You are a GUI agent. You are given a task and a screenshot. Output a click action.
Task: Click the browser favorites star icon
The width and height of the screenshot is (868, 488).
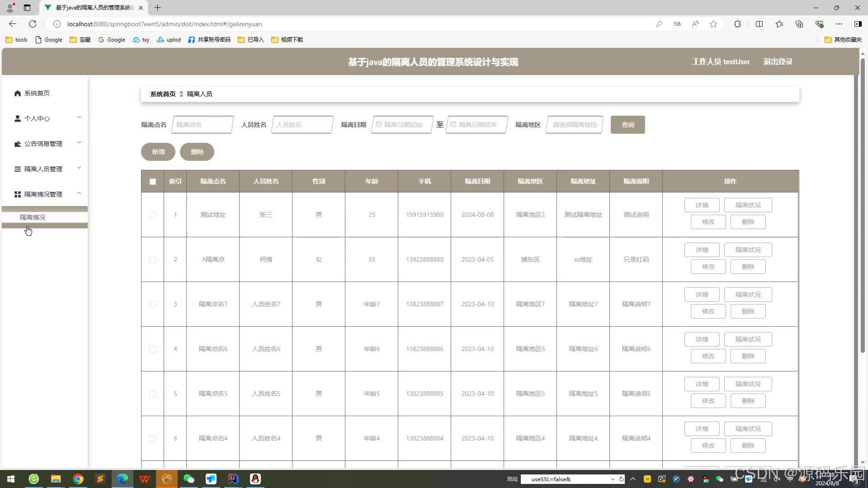coord(713,24)
